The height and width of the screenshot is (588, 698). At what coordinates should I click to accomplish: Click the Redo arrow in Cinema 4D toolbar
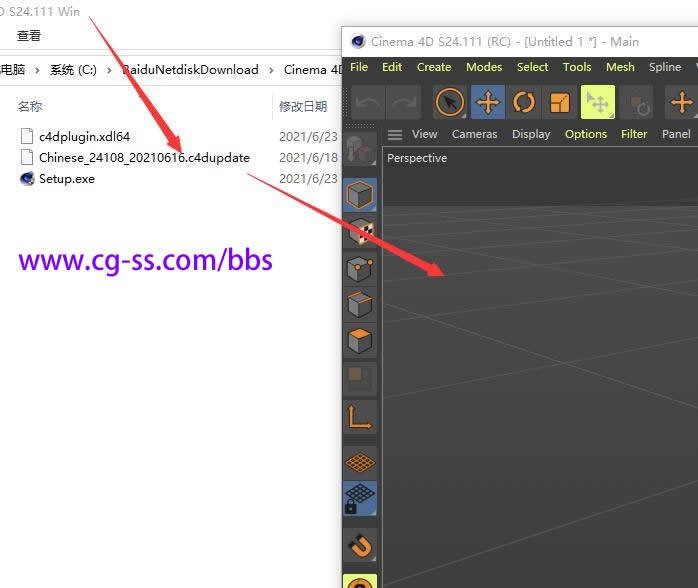coord(404,102)
